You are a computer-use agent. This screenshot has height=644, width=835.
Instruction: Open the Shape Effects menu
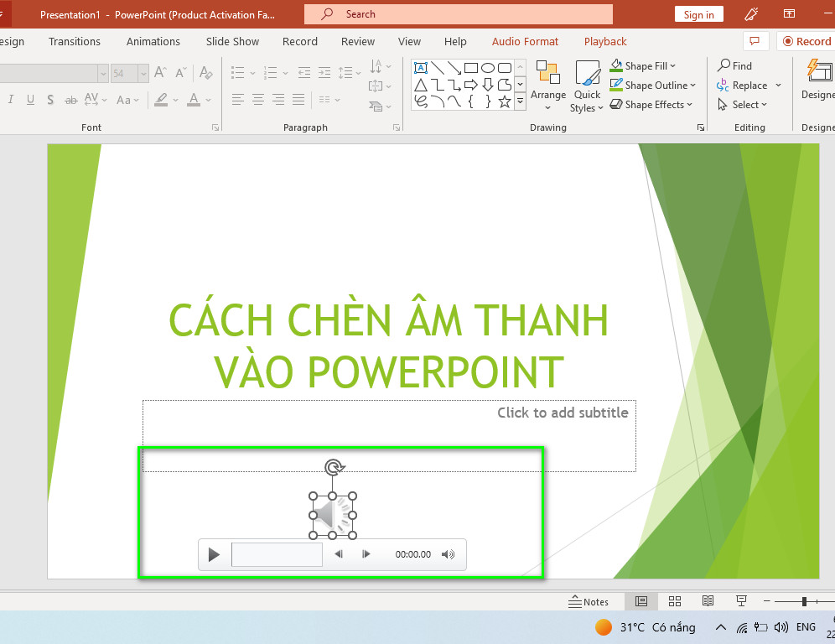(x=651, y=105)
